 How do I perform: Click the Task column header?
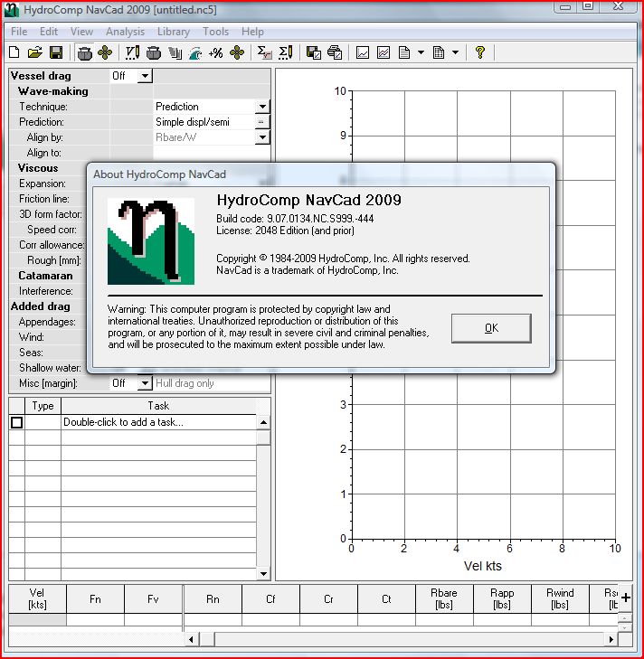click(x=158, y=406)
